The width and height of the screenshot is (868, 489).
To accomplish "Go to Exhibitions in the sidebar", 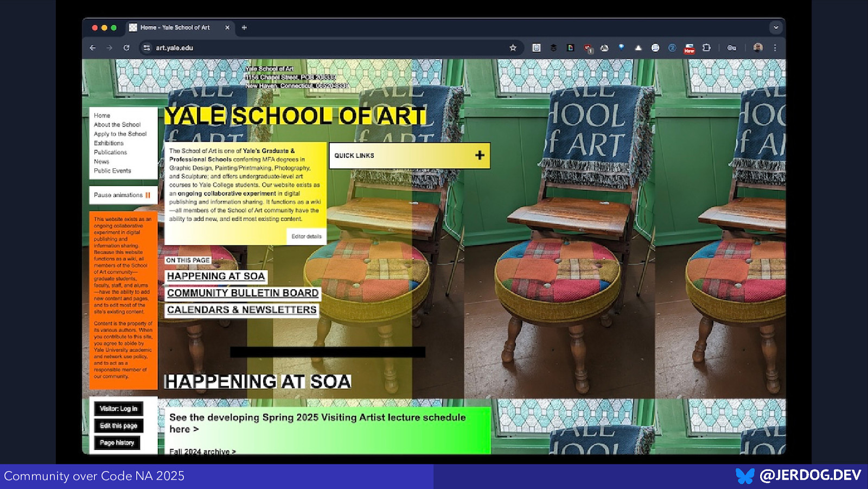I will click(x=108, y=143).
